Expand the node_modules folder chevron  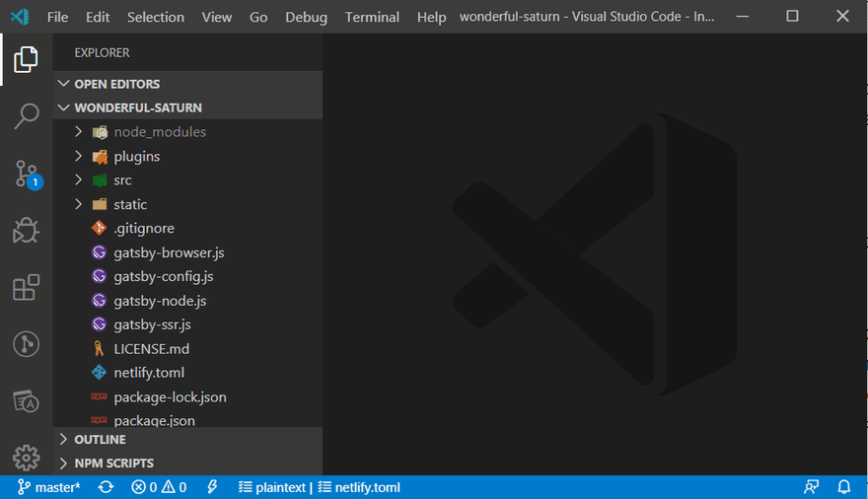click(x=78, y=132)
